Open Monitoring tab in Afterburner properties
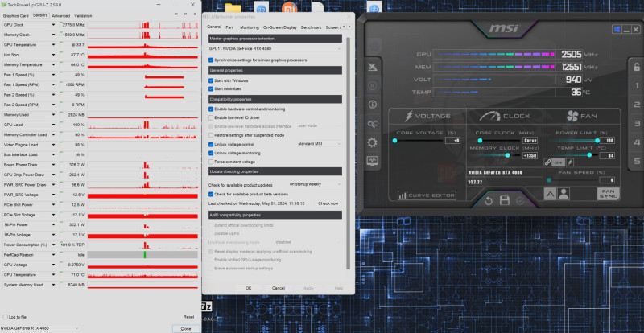The width and height of the screenshot is (644, 333). 250,27
